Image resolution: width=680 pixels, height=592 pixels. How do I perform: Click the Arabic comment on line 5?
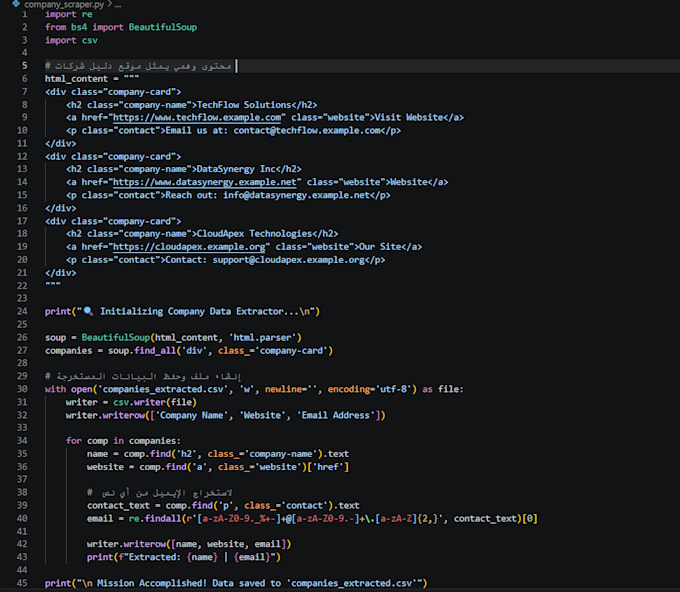click(138, 66)
